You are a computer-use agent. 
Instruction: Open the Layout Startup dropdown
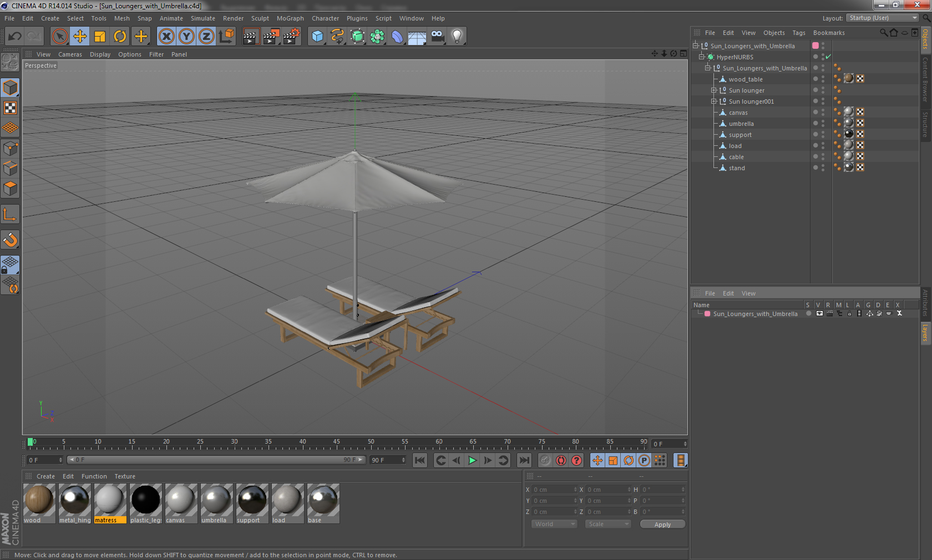[883, 18]
